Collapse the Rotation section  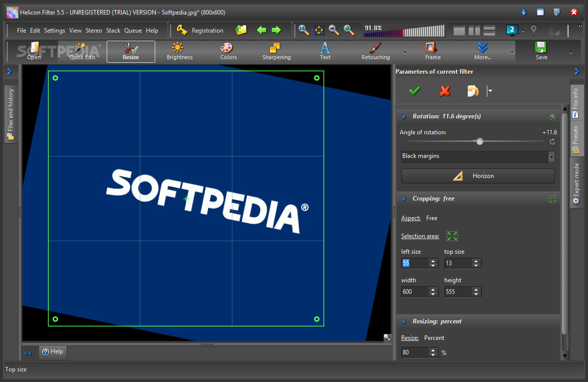click(x=404, y=117)
